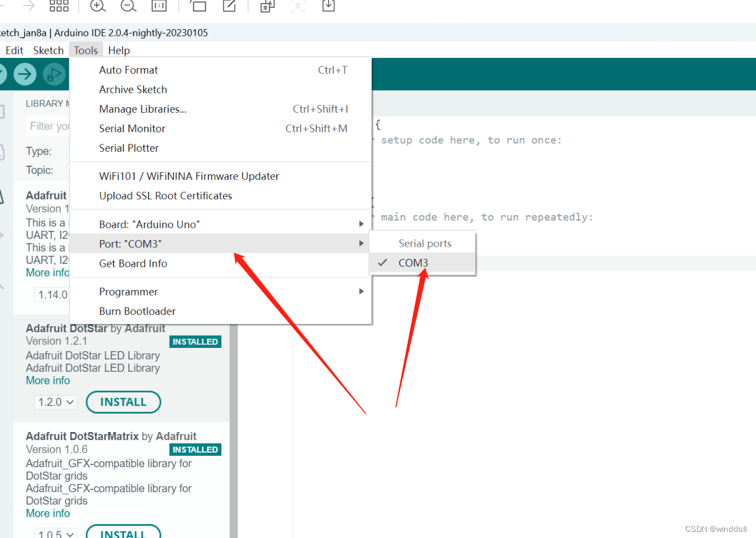The width and height of the screenshot is (756, 538).
Task: Select Burn Bootloader menu entry
Action: pos(221,311)
